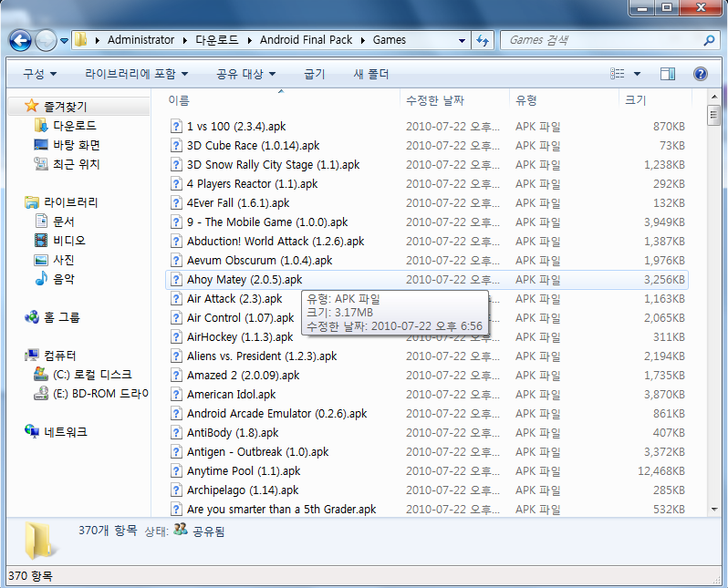Screen dimensions: 728x588
Task: Open 바탕 화면 in favorites
Action: click(67, 145)
